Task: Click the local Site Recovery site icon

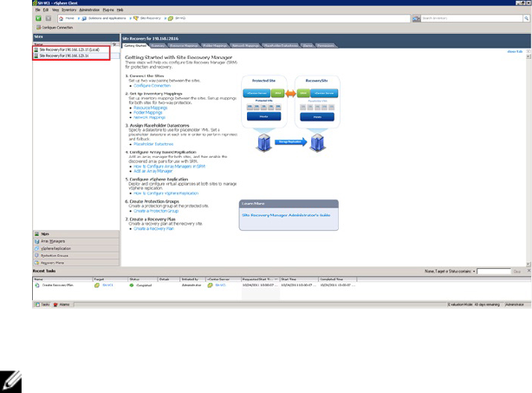Action: tap(36, 49)
